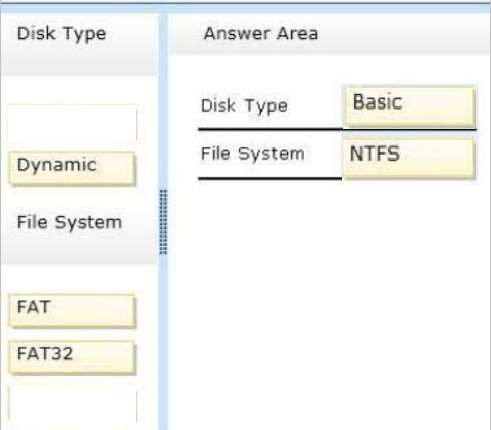
Task: Choose the FAT32 file system tile
Action: click(x=72, y=358)
